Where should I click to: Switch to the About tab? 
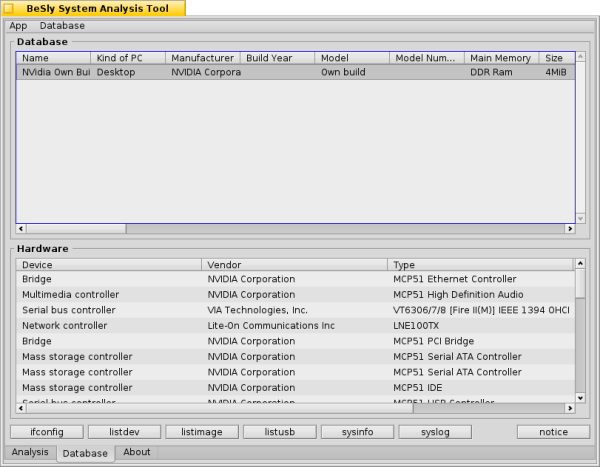tap(137, 453)
